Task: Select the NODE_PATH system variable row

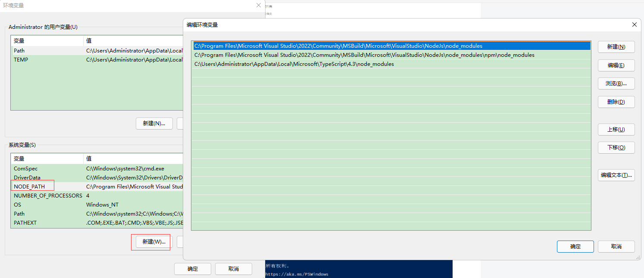Action: (32, 186)
